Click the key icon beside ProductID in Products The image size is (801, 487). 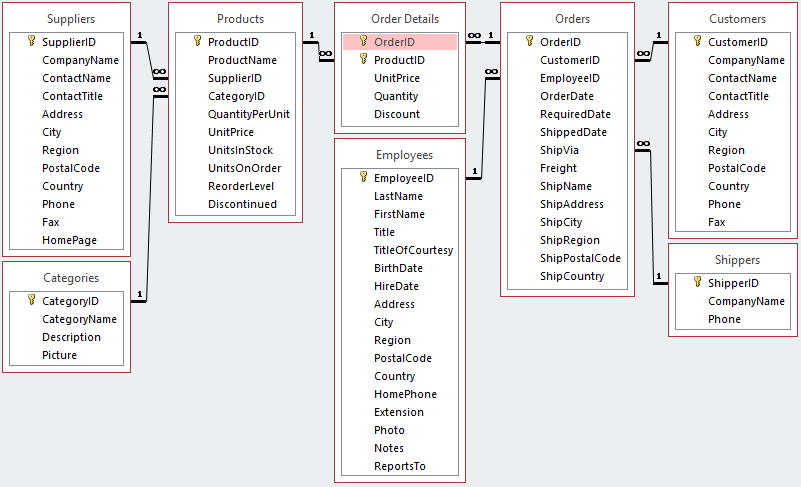(x=196, y=42)
